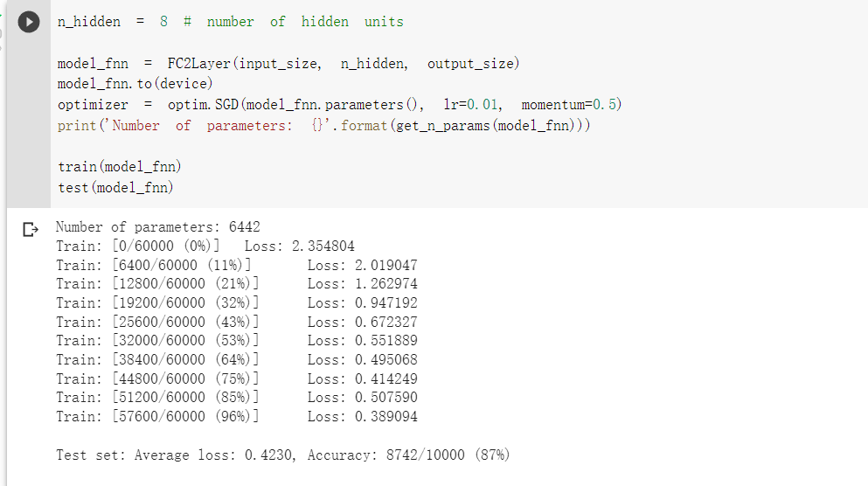Viewport: 868px width, 486px height.
Task: Click the Loss: 0.389094 output value
Action: point(363,416)
